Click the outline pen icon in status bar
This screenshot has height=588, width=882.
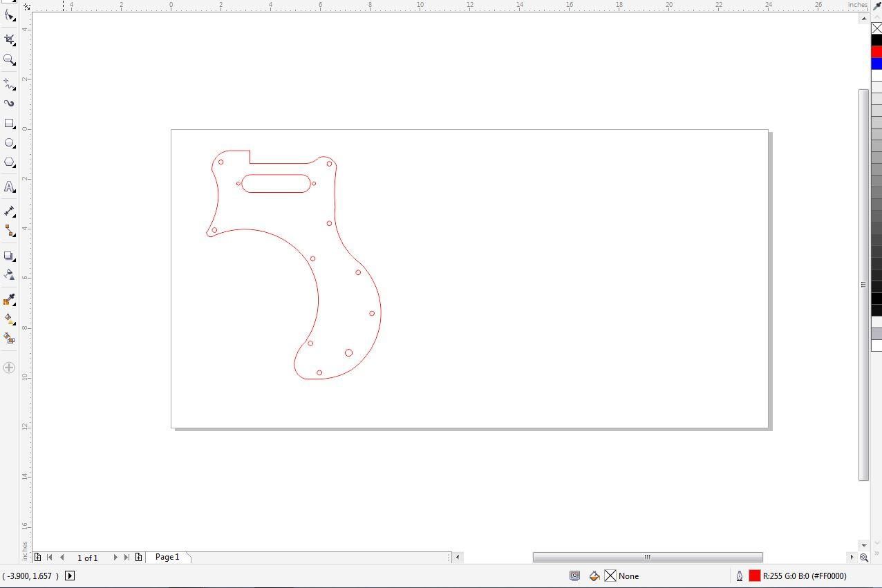click(740, 576)
